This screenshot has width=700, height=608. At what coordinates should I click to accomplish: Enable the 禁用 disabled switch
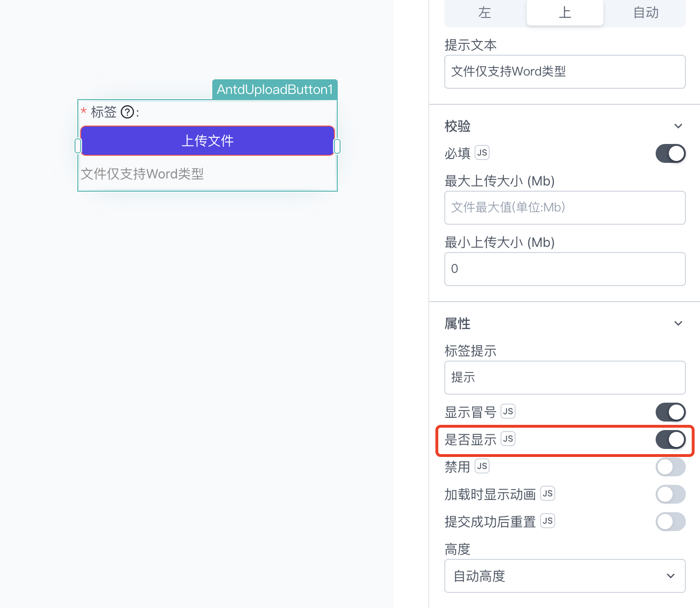(670, 467)
